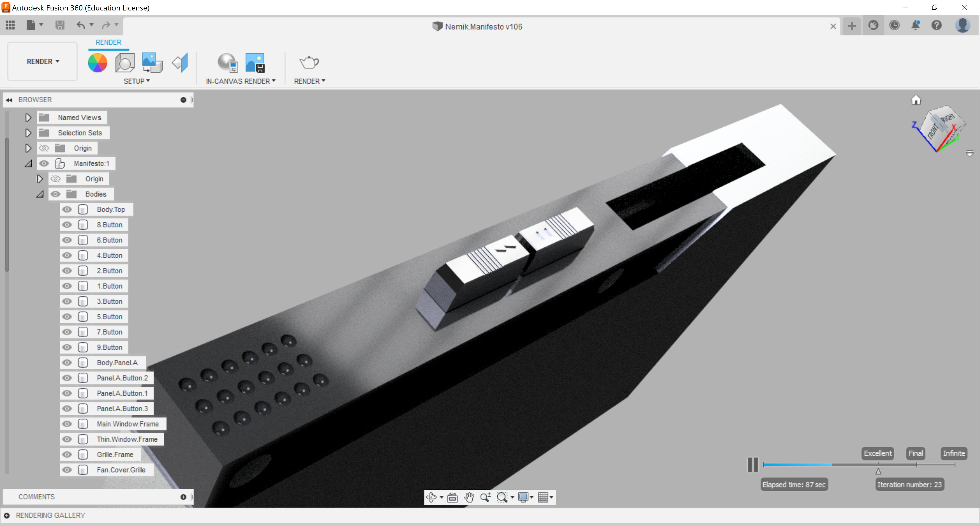
Task: Toggle visibility of Body.Panel.A
Action: click(x=67, y=363)
